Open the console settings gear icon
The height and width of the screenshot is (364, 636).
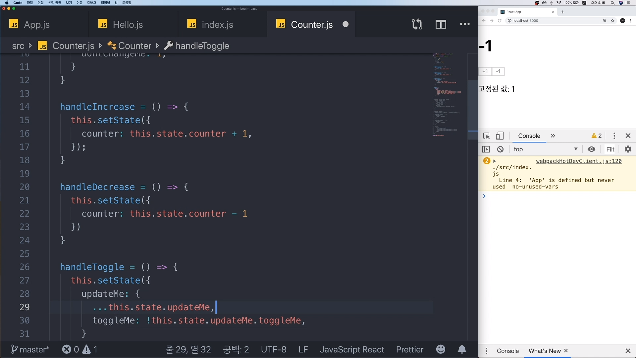click(628, 149)
